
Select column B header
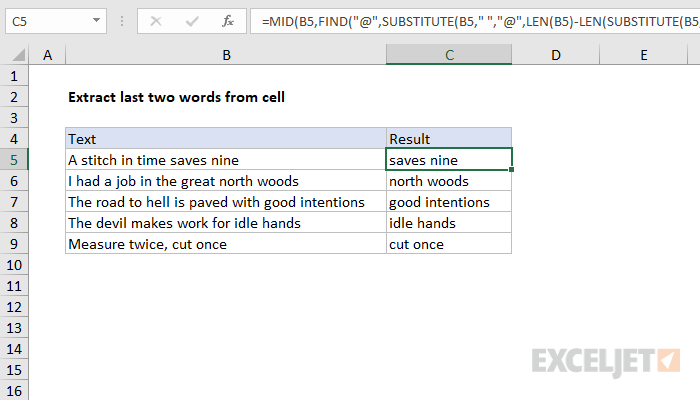tap(226, 55)
